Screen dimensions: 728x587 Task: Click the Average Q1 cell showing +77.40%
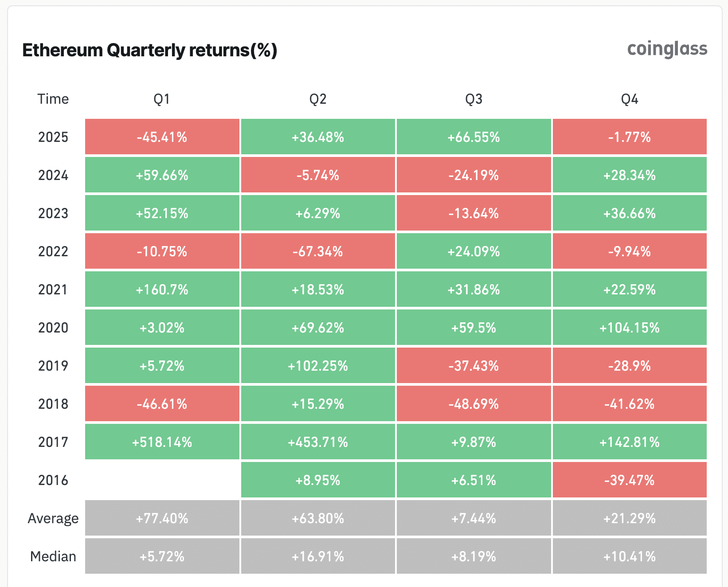(x=162, y=518)
